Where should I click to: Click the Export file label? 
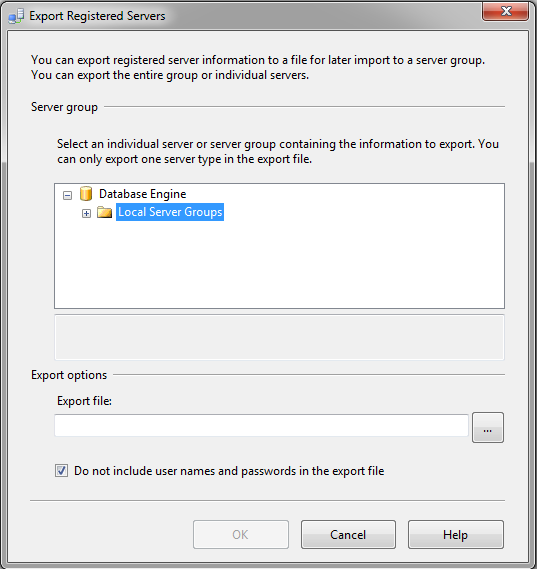tap(84, 401)
